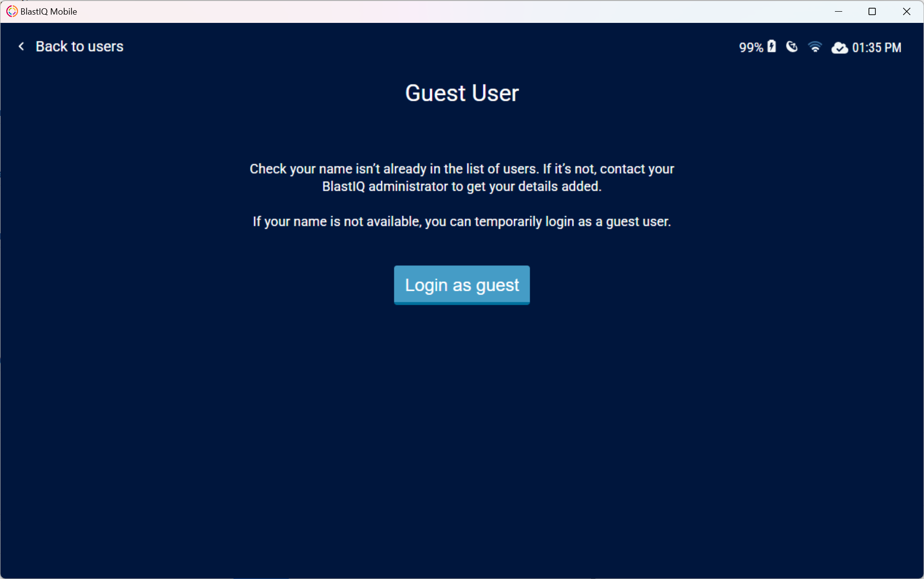924x579 pixels.
Task: Maximize the BlastIQ Mobile window
Action: (872, 11)
